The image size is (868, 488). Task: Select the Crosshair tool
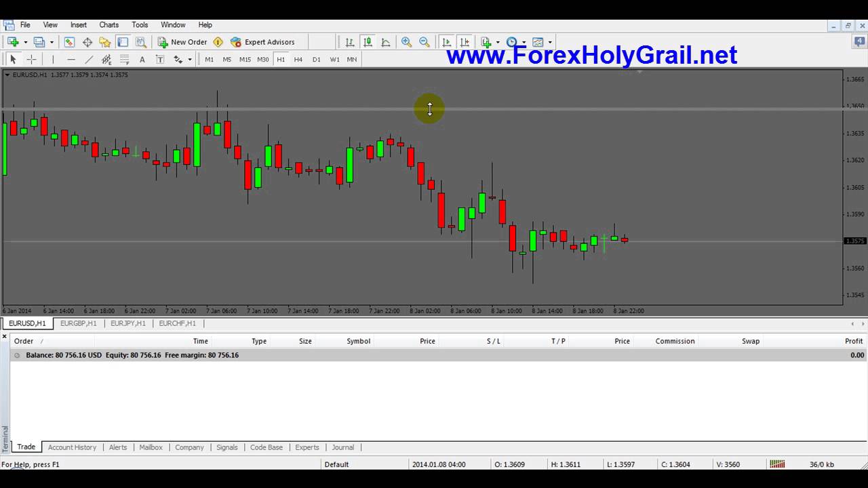click(x=31, y=60)
